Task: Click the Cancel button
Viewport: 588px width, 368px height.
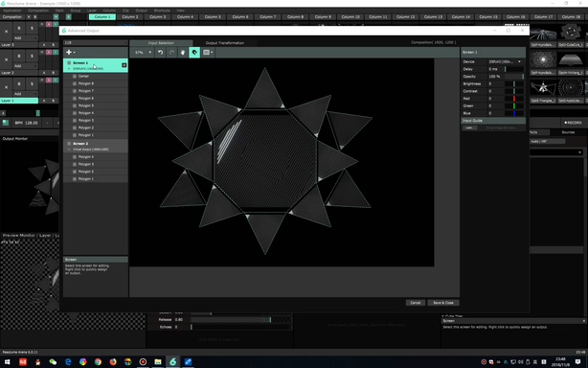Action: (415, 303)
